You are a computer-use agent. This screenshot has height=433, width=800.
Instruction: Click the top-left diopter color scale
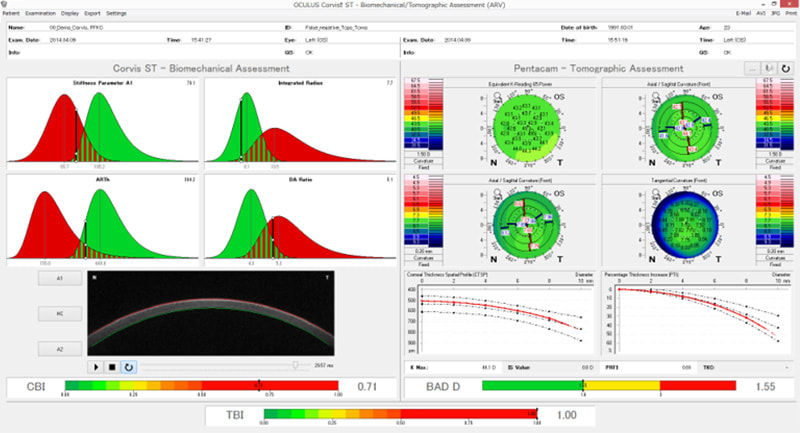(423, 113)
